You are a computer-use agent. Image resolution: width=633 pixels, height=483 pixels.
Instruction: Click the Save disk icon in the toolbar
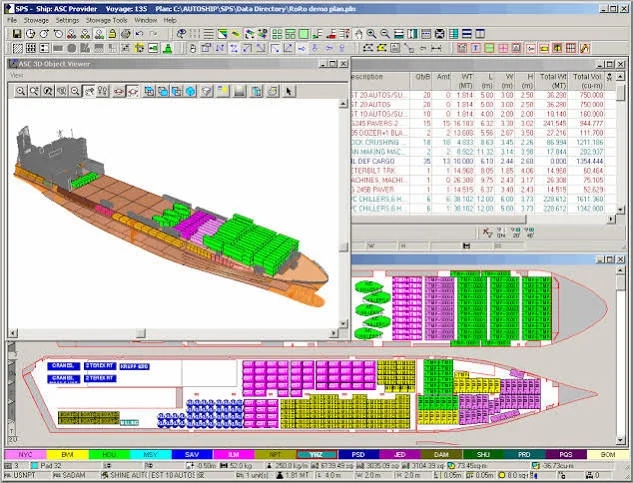pos(17,34)
